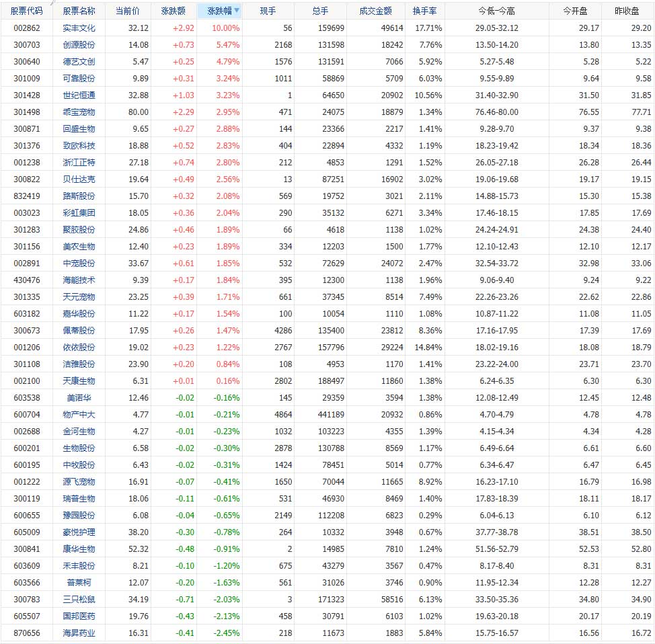Click the 昨收盘 column header

(627, 11)
